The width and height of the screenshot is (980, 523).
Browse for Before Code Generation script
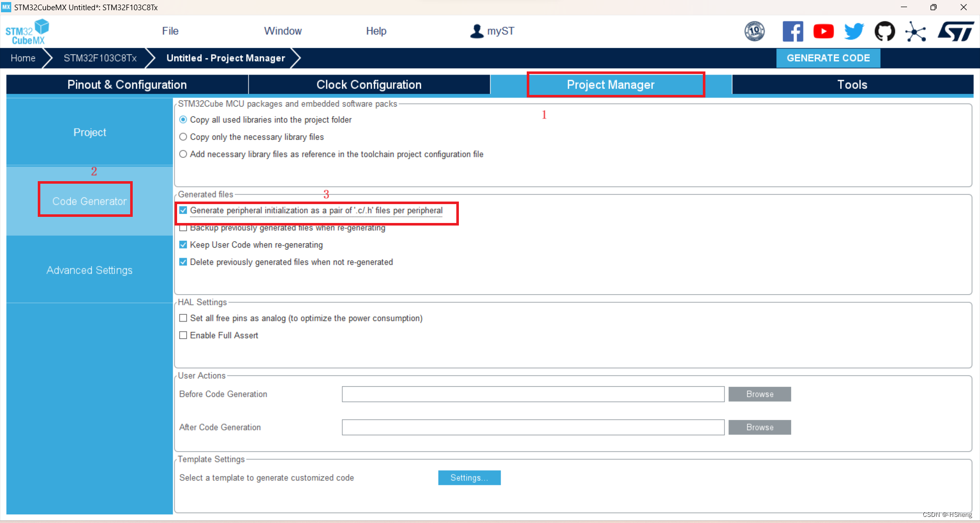[759, 394]
